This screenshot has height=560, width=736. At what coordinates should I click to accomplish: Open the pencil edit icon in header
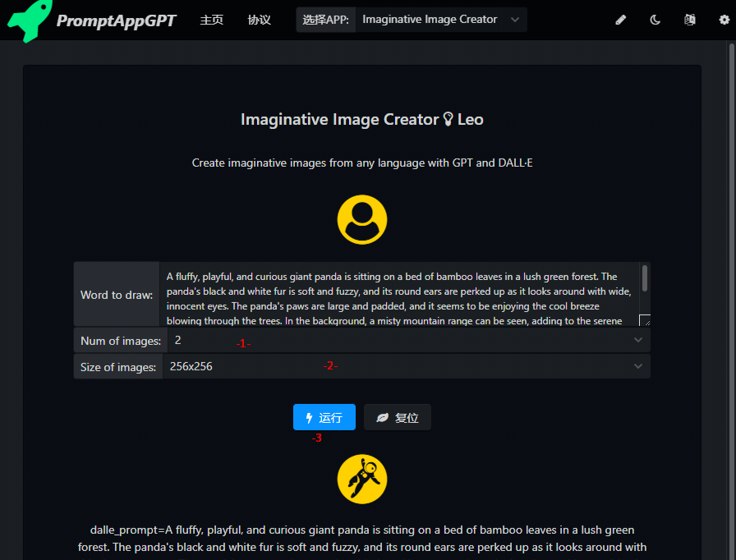tap(620, 20)
